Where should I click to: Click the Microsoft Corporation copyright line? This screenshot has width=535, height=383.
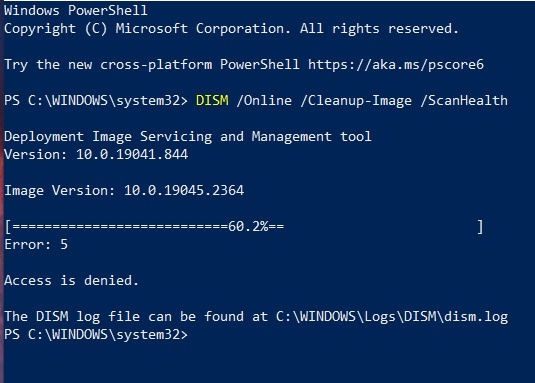231,29
